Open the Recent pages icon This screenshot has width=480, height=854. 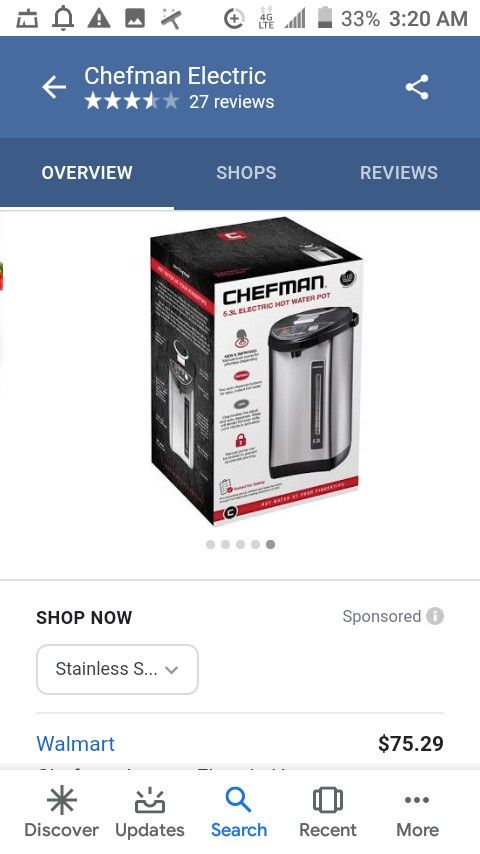click(x=328, y=800)
